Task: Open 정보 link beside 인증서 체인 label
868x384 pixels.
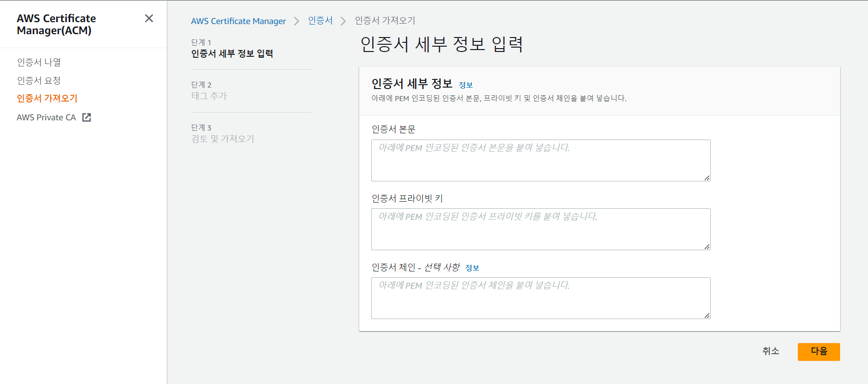Action: click(472, 268)
